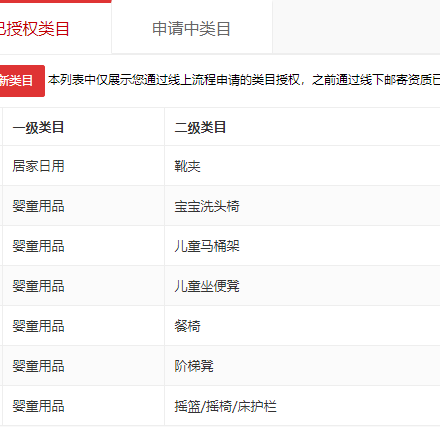Image resolution: width=440 pixels, height=427 pixels.
Task: Click the red 新类目 button
Action: click(x=22, y=81)
